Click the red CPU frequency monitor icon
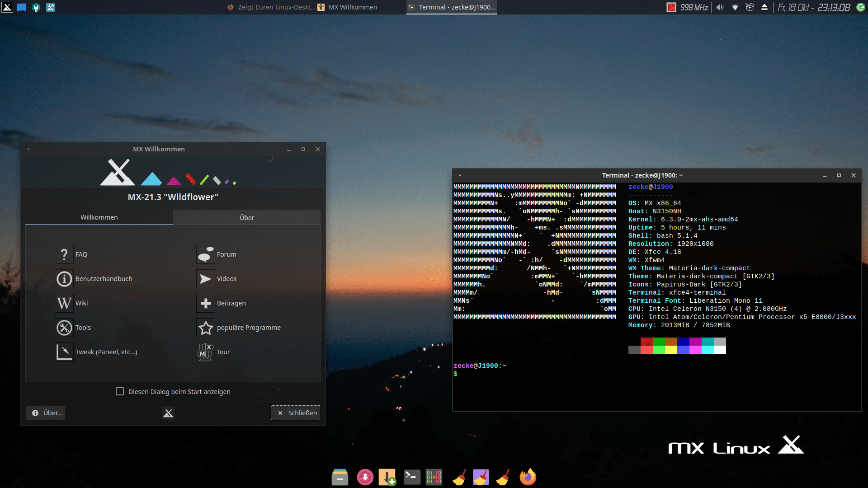868x488 pixels. point(671,7)
